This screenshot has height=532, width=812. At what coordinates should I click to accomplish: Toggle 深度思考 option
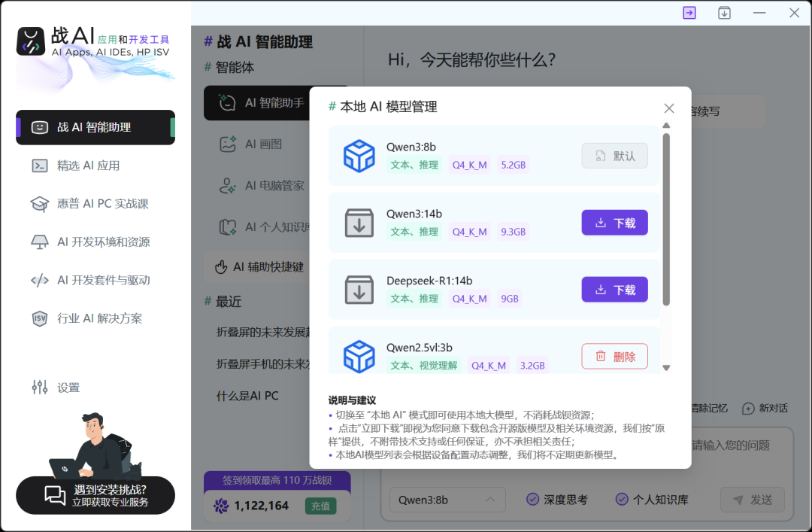point(556,500)
